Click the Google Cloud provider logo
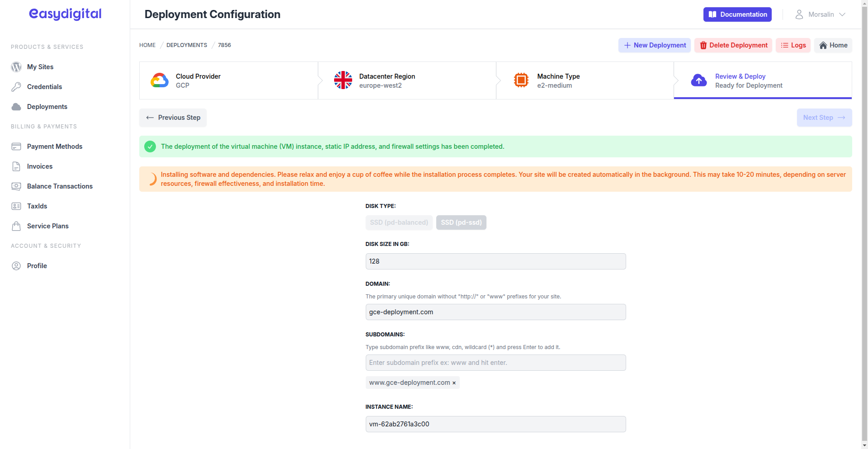868x449 pixels. coord(160,80)
